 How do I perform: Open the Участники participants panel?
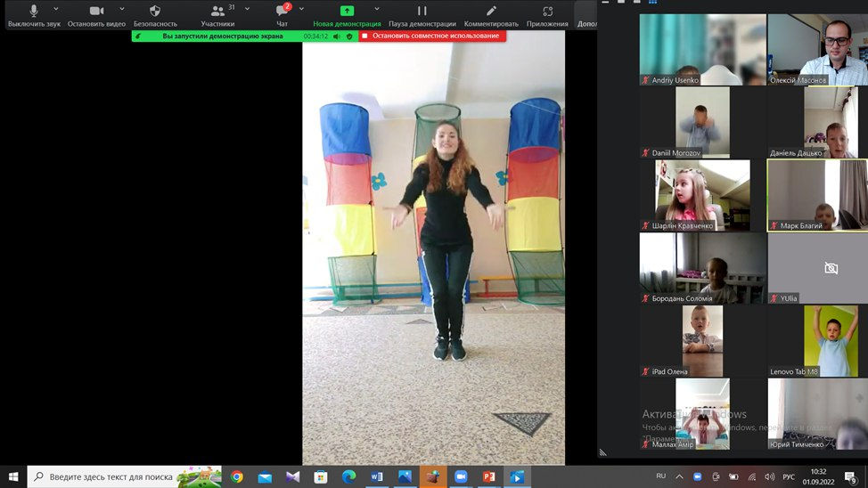click(x=217, y=15)
